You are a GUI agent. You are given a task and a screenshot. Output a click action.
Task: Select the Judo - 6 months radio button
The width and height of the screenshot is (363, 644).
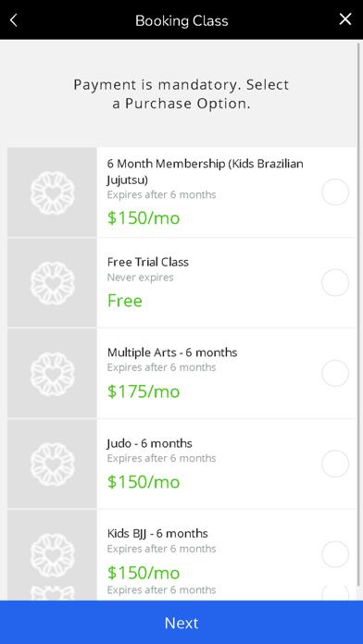335,464
